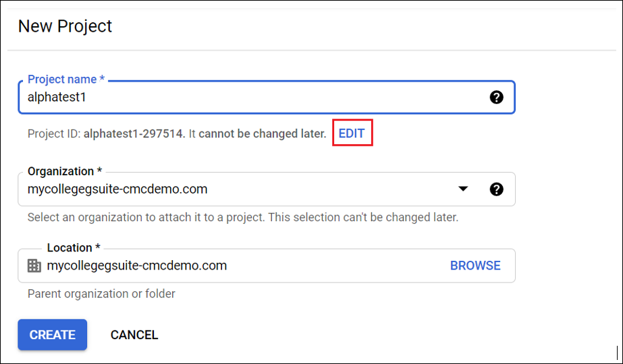
Task: Click the 'Location *' field label
Action: (x=74, y=248)
